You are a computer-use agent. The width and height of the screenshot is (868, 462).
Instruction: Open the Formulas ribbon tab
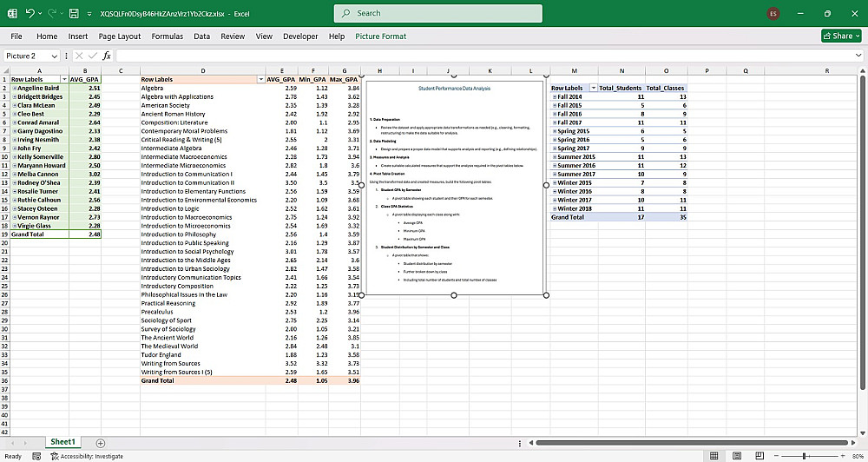click(x=167, y=36)
